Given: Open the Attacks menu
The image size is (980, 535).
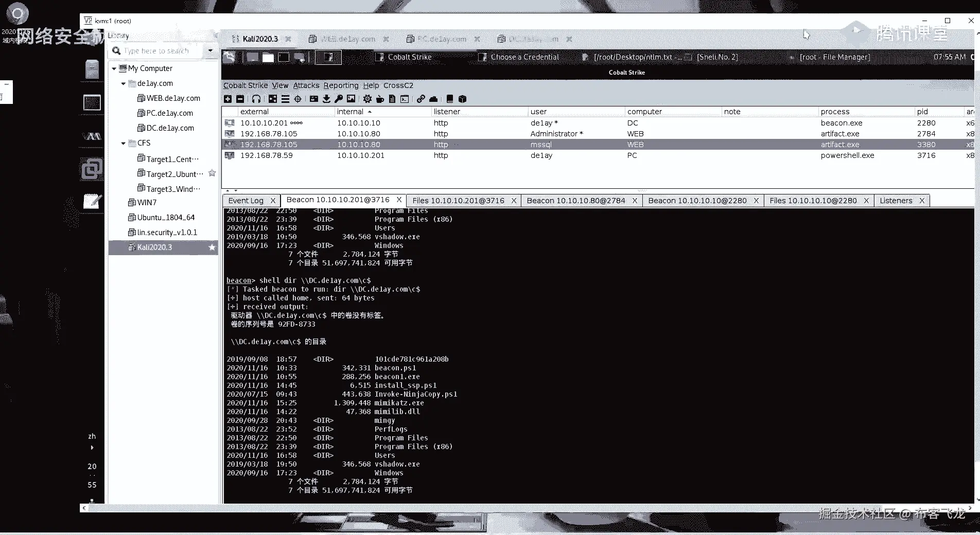Looking at the screenshot, I should pyautogui.click(x=306, y=85).
